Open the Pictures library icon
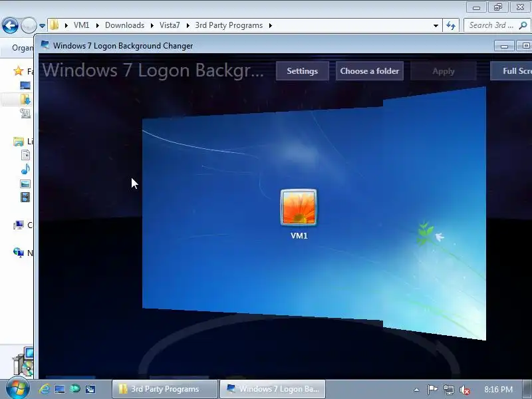This screenshot has height=399, width=532. pos(25,184)
